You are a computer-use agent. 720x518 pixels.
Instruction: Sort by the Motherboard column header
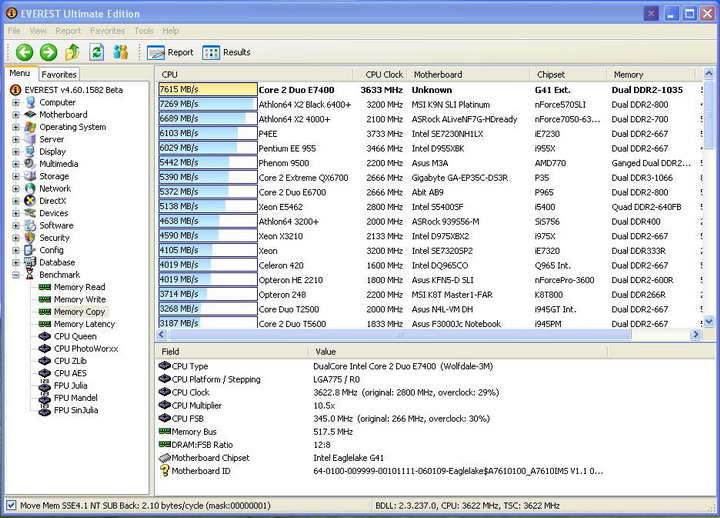(467, 74)
